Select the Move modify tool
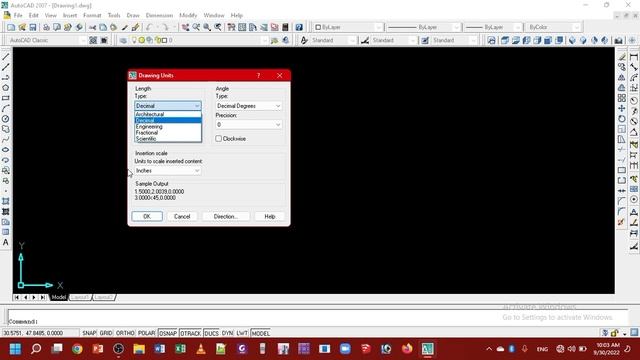 tap(622, 109)
